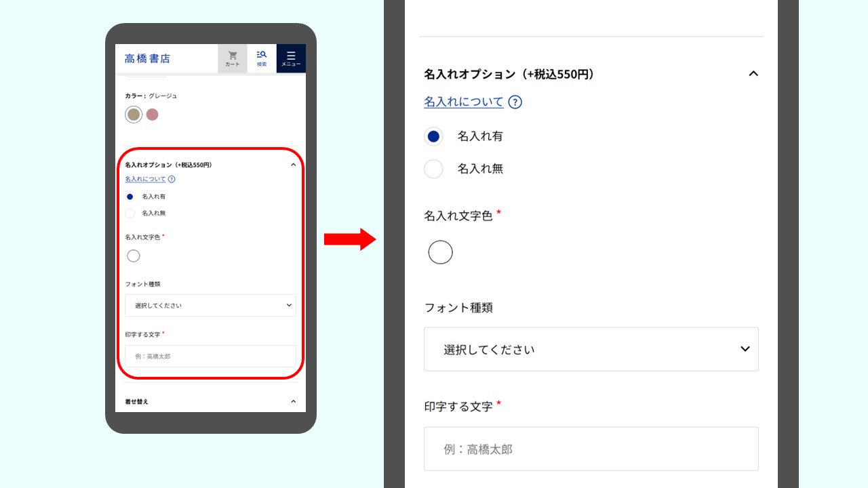Click small help icon in phone mockup

click(x=172, y=180)
